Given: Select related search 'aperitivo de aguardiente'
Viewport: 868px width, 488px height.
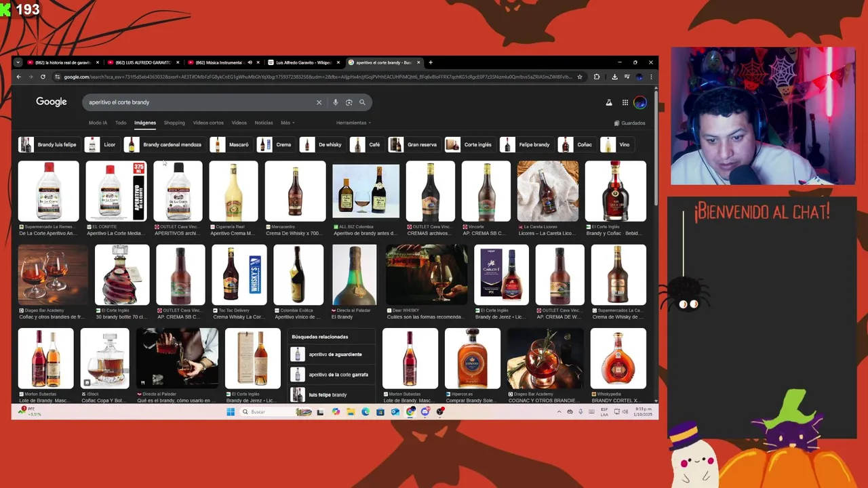Looking at the screenshot, I should (332, 354).
